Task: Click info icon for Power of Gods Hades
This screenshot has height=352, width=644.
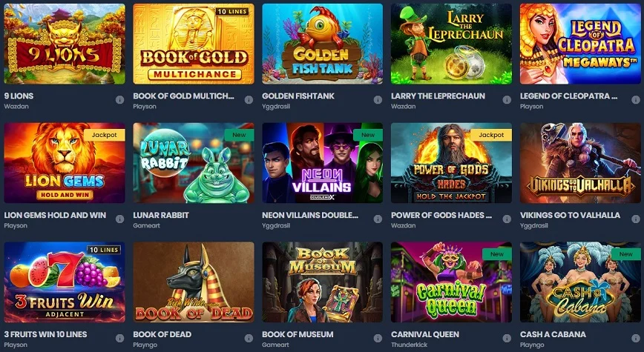Action: tap(507, 219)
